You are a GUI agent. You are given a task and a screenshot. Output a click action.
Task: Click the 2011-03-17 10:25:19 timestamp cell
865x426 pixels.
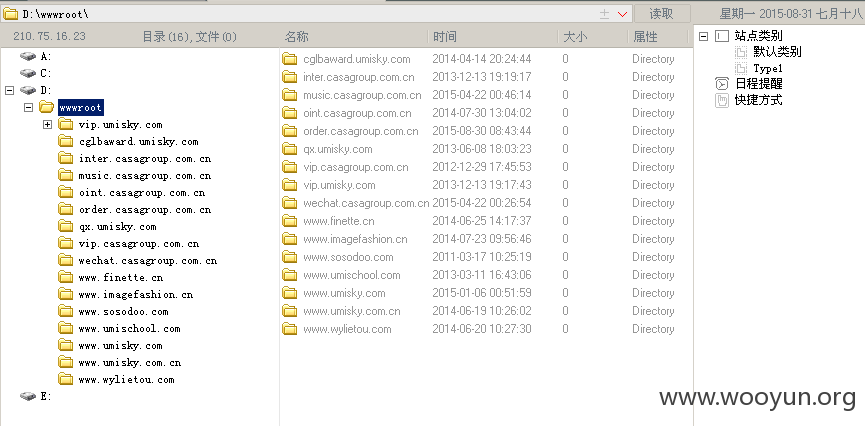[482, 257]
